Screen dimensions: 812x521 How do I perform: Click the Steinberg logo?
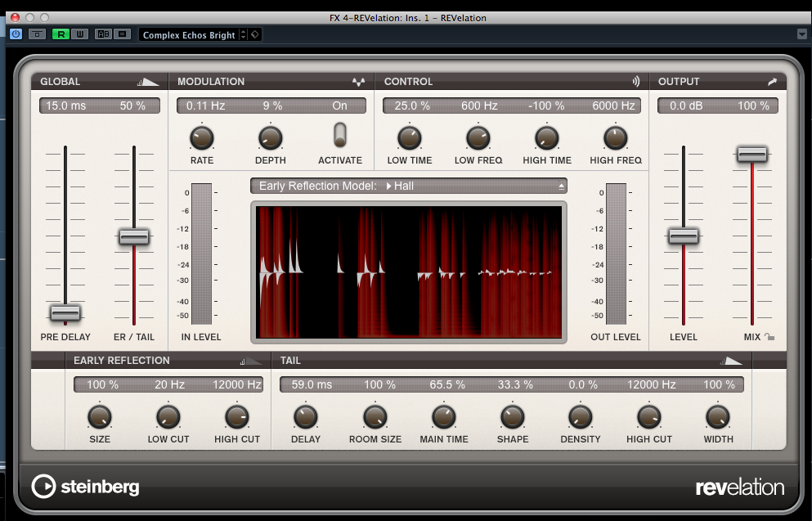85,487
